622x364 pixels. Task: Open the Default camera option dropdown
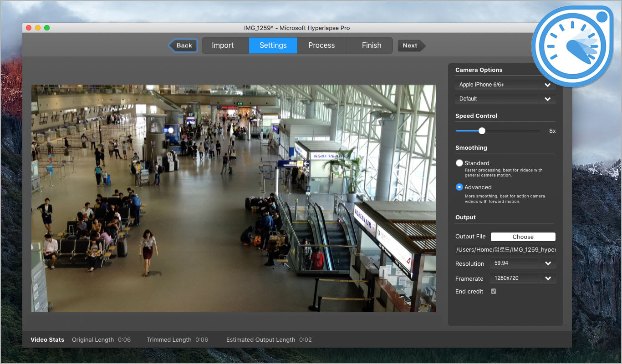pos(505,99)
